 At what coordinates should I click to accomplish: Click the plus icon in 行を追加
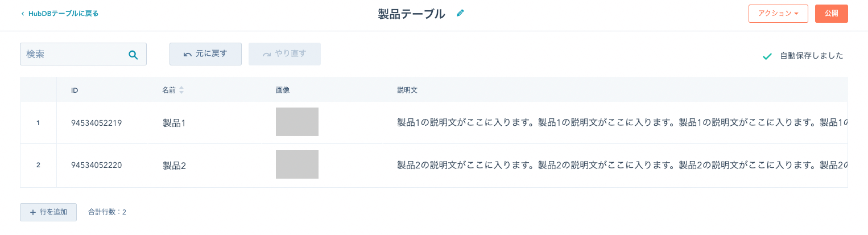pos(33,212)
